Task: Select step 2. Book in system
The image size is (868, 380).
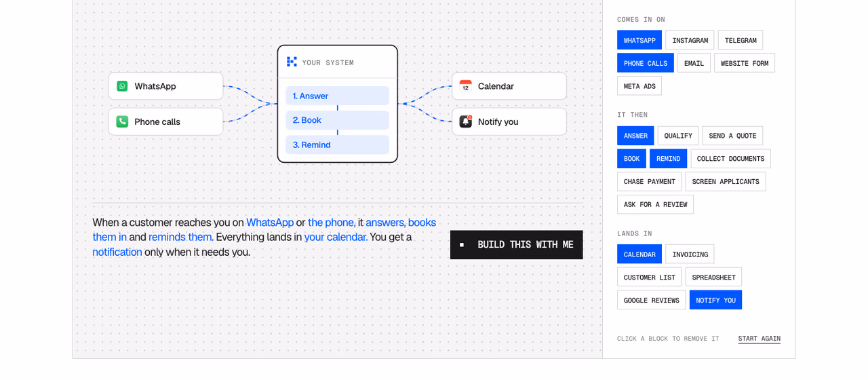Action: pos(337,120)
